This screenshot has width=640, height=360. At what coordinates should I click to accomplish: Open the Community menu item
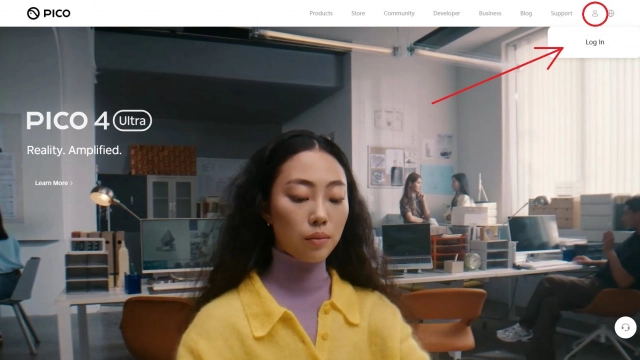pyautogui.click(x=399, y=13)
